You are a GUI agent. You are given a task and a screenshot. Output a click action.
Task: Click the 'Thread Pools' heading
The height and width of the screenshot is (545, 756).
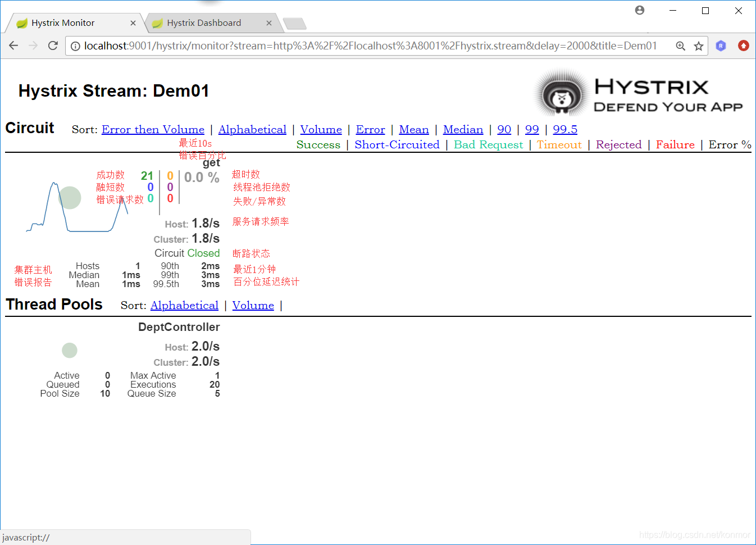click(x=54, y=304)
